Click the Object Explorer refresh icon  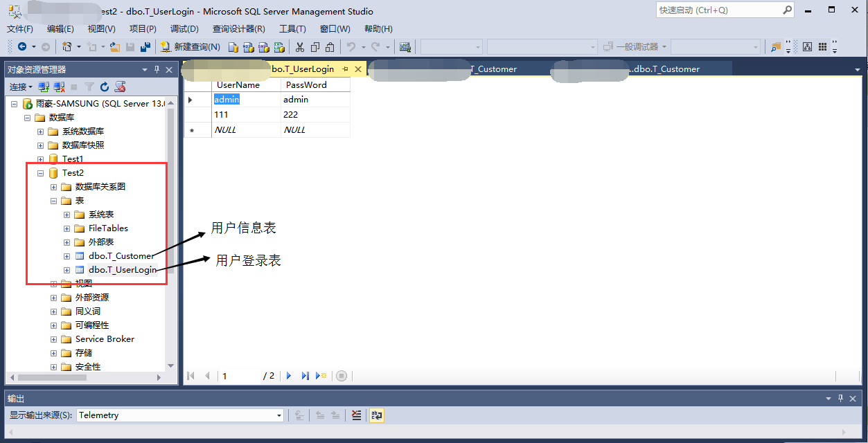[x=105, y=87]
